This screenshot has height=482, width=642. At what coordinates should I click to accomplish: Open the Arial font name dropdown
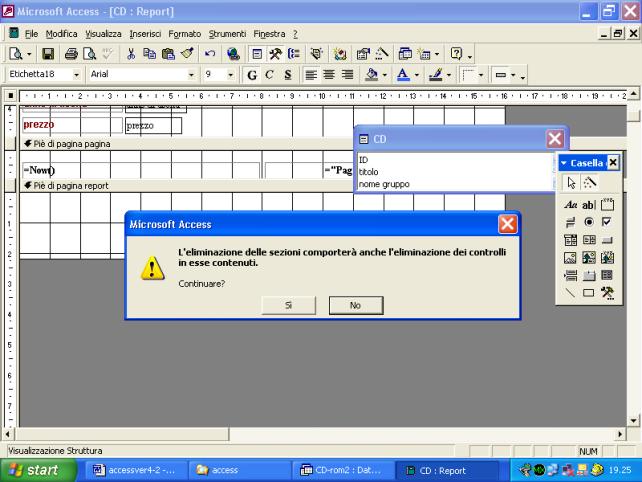click(x=191, y=75)
